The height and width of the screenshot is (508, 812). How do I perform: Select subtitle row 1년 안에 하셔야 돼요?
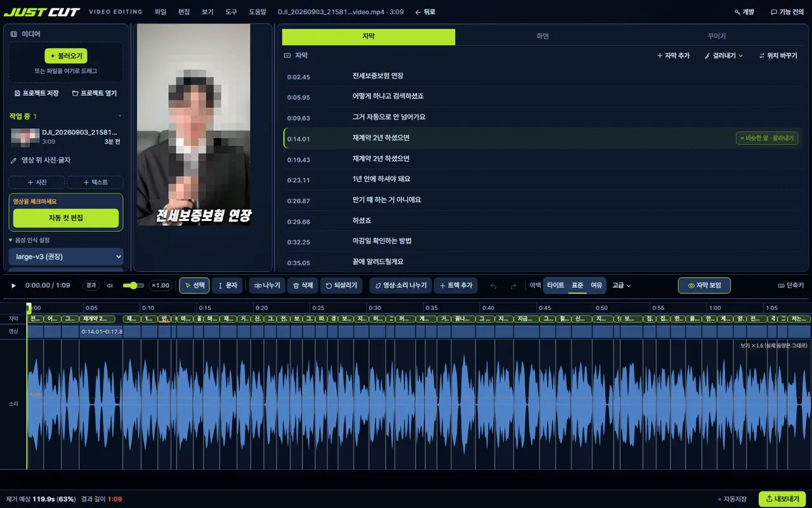[x=542, y=179]
